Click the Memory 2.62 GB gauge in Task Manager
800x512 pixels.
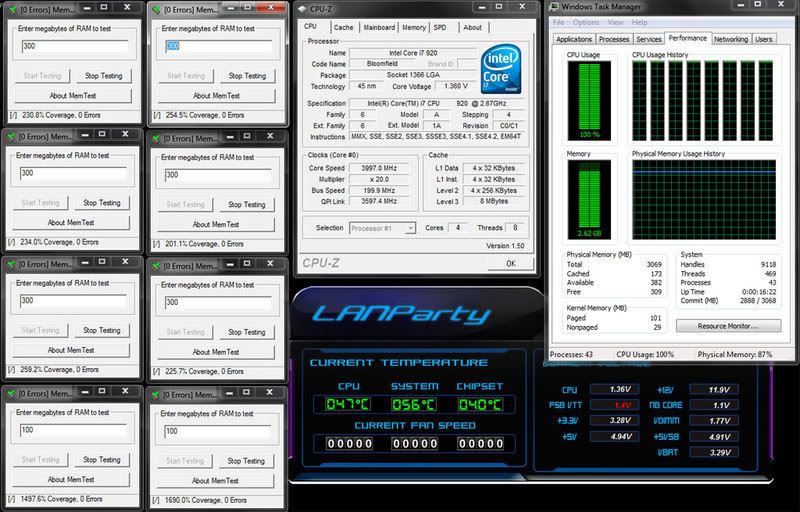point(589,199)
